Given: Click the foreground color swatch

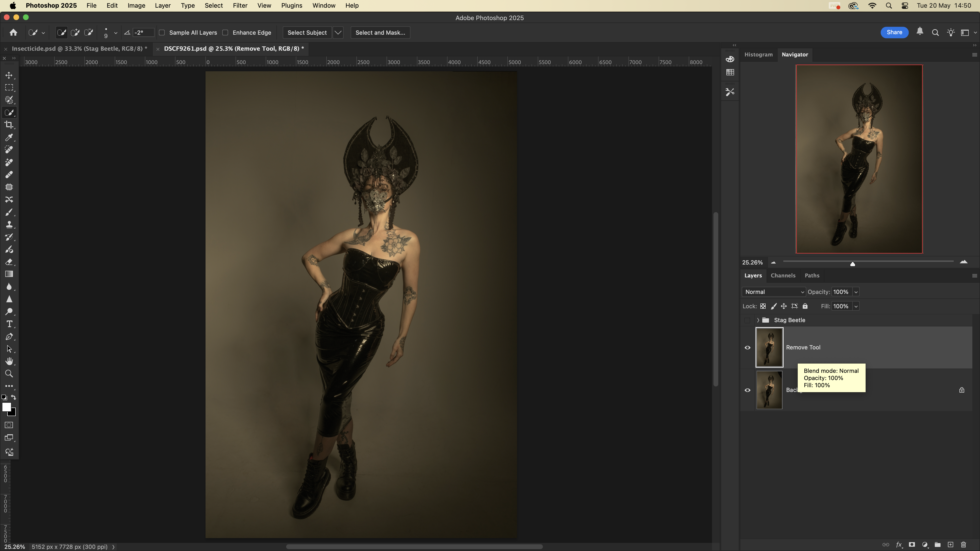Looking at the screenshot, I should [6, 407].
